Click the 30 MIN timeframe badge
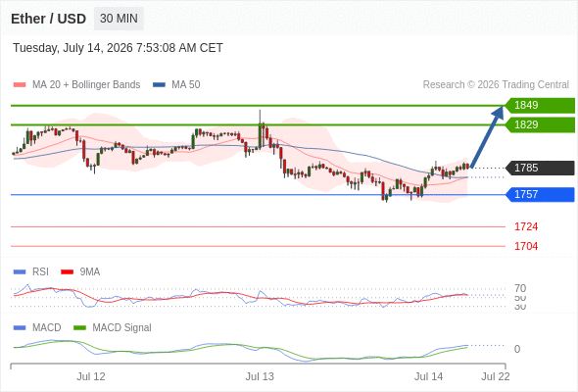The height and width of the screenshot is (392, 578). click(119, 19)
